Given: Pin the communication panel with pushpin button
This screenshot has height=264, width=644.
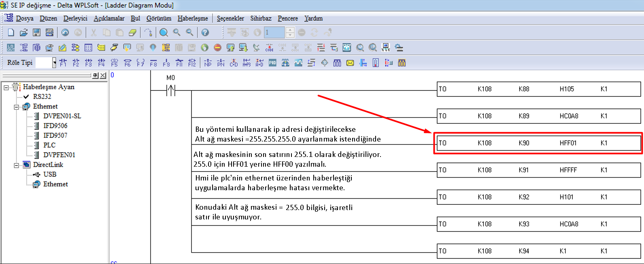Looking at the screenshot, I should pyautogui.click(x=96, y=75).
